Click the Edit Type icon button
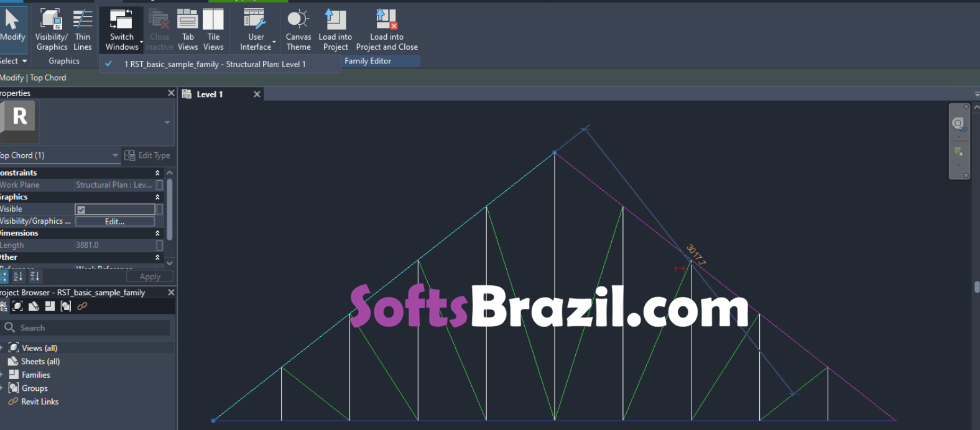This screenshot has width=980, height=430. 129,155
